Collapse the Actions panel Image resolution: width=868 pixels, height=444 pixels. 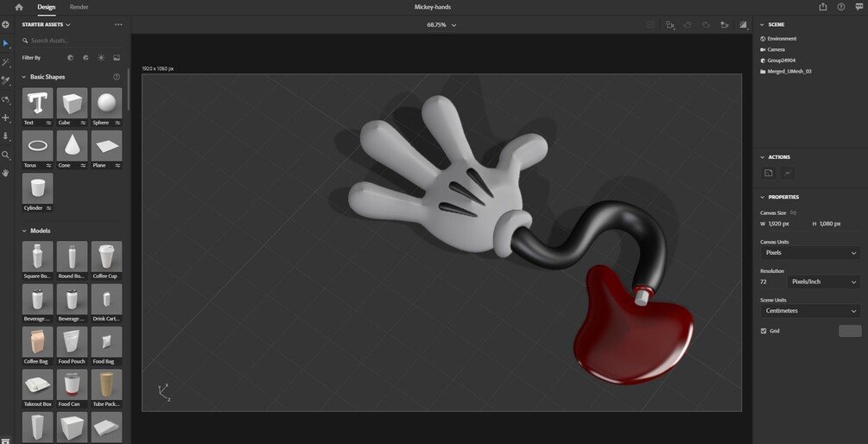[x=763, y=157]
